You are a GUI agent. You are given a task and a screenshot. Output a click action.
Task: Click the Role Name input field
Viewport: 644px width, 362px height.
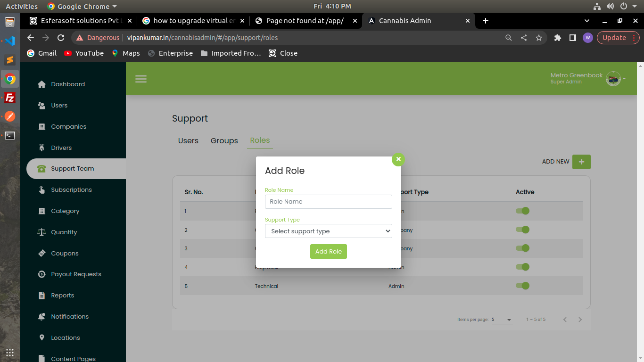click(328, 202)
